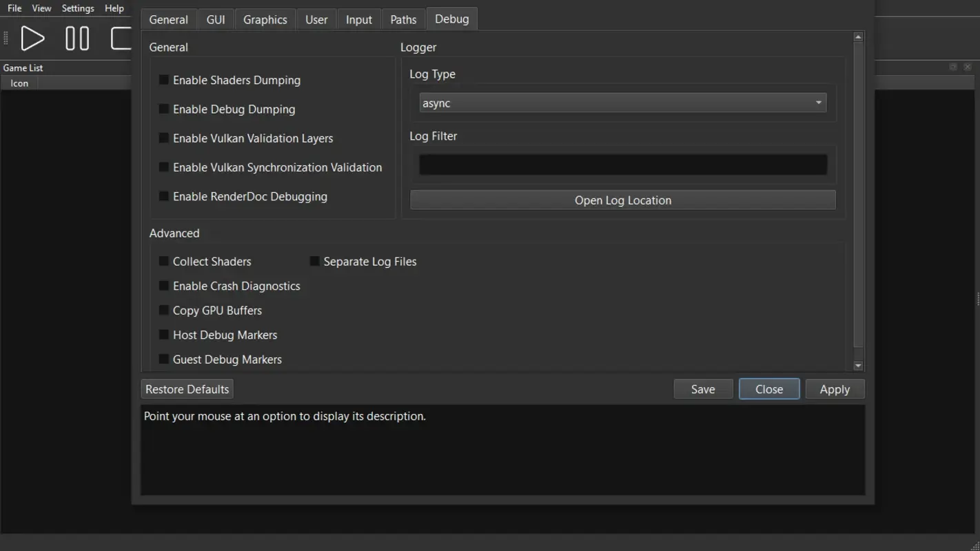
Task: Enable Shaders Dumping
Action: tap(163, 80)
